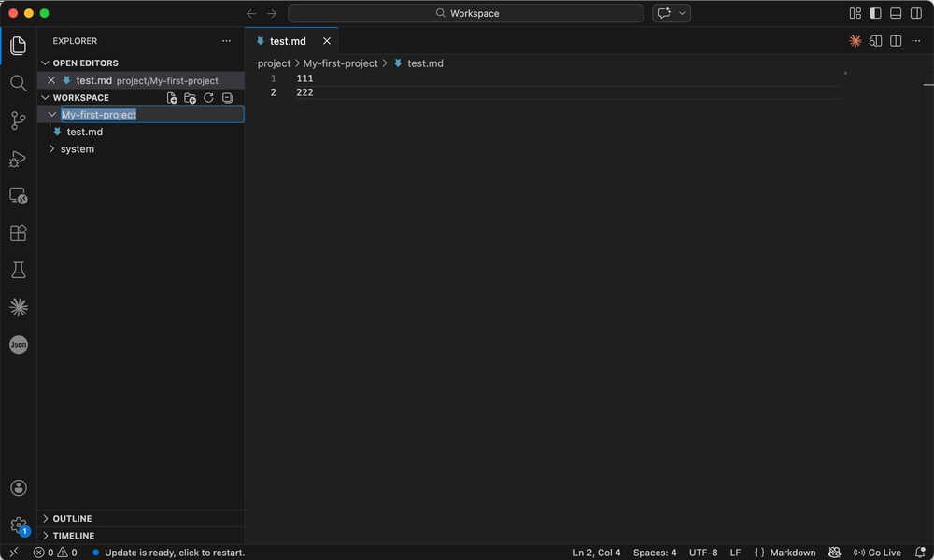This screenshot has width=934, height=560.
Task: Open Run and Debug view
Action: [18, 158]
